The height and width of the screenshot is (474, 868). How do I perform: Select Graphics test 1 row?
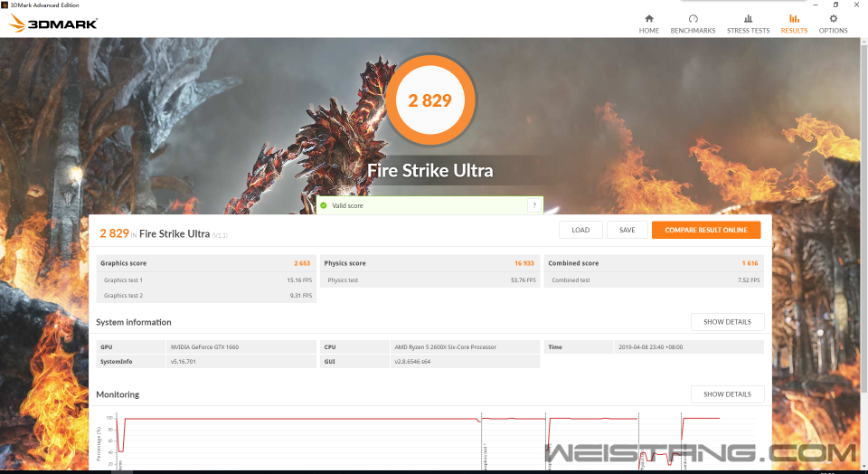pyautogui.click(x=206, y=280)
